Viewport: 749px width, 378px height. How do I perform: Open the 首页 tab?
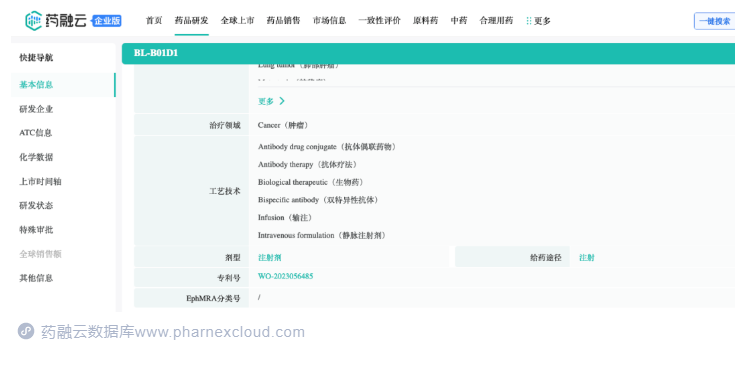click(x=154, y=21)
